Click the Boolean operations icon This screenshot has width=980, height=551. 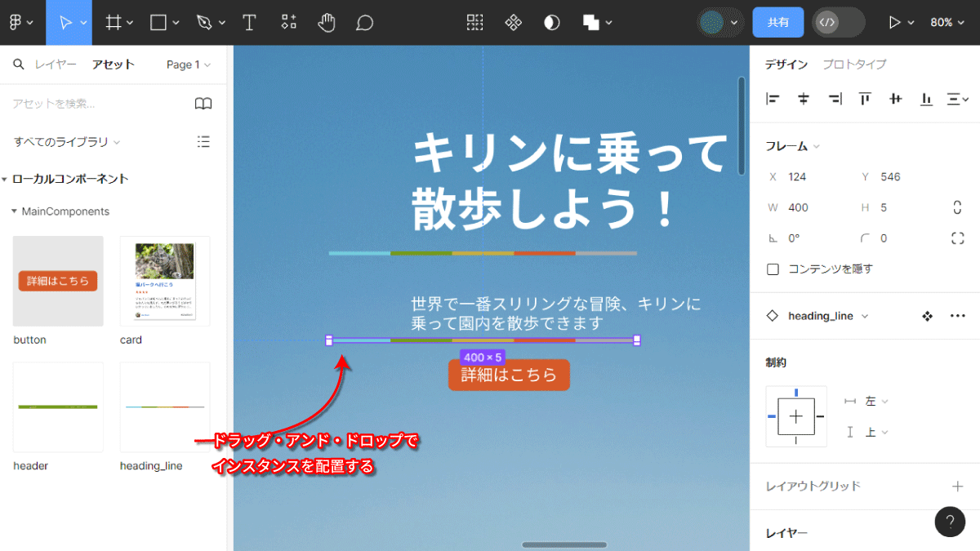(x=591, y=23)
